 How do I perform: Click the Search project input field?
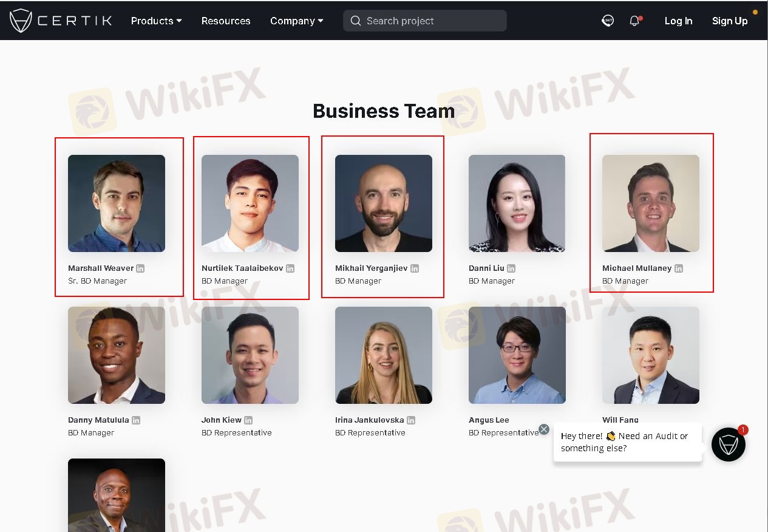[425, 21]
